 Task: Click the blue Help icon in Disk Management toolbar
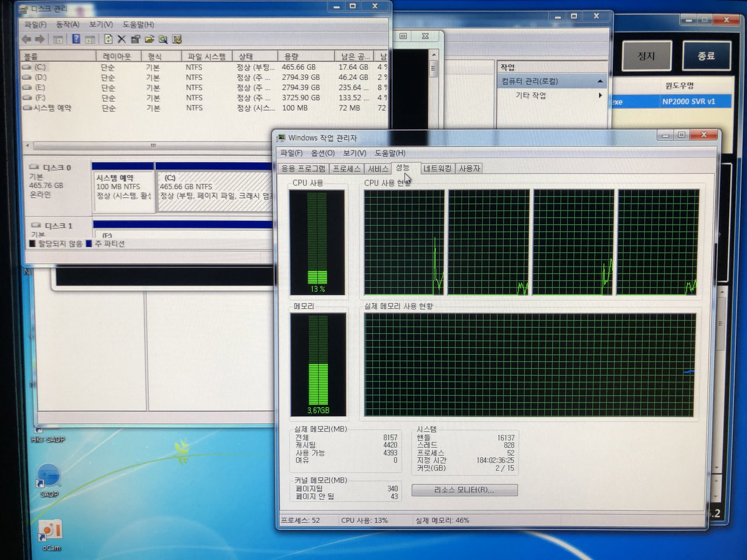76,39
